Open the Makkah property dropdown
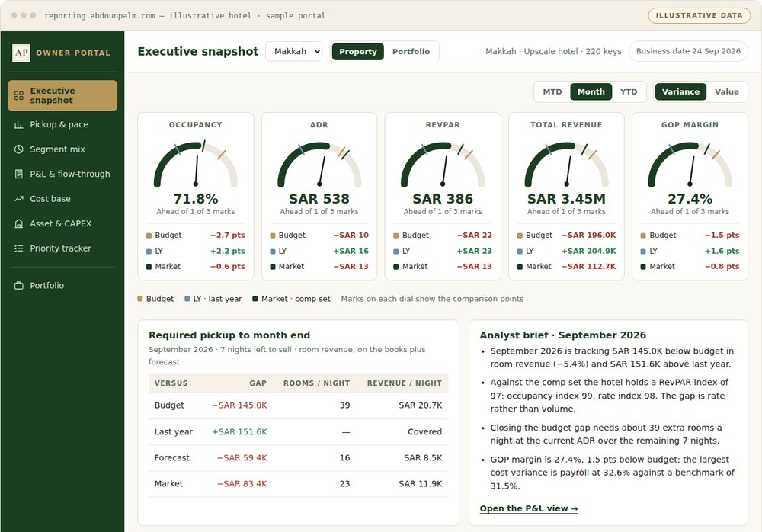Image resolution: width=762 pixels, height=532 pixels. click(x=294, y=51)
